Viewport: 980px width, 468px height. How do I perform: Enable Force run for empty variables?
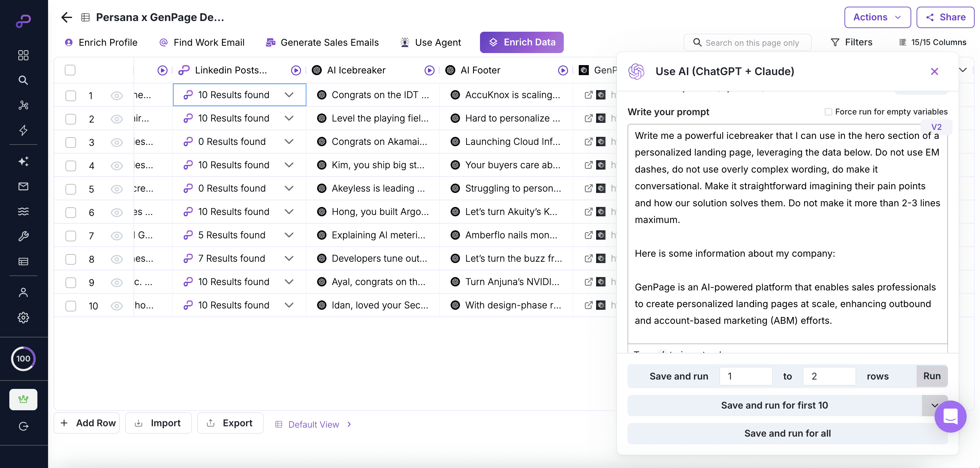[828, 112]
